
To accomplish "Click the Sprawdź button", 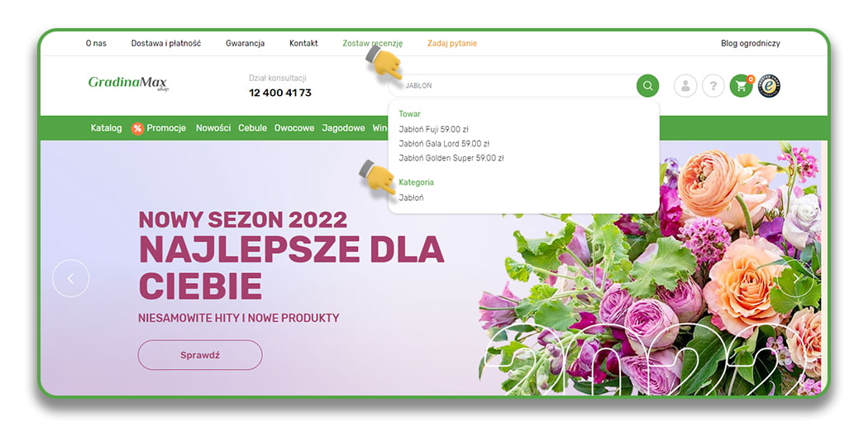I will coord(200,355).
